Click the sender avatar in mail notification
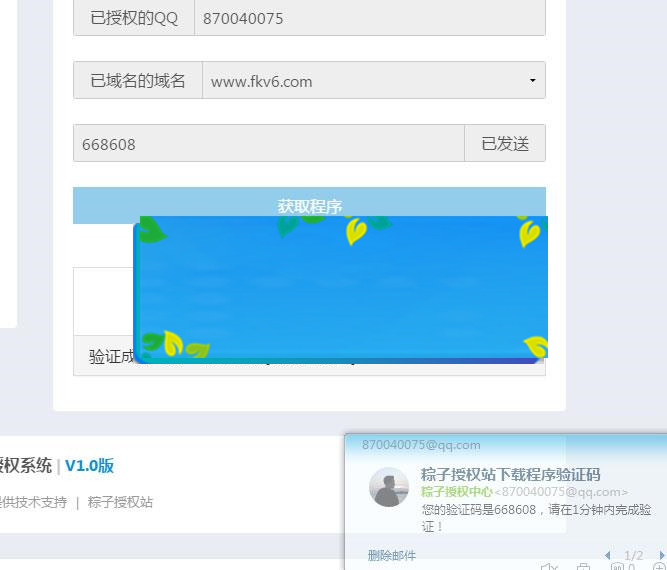667x570 pixels. pos(389,487)
